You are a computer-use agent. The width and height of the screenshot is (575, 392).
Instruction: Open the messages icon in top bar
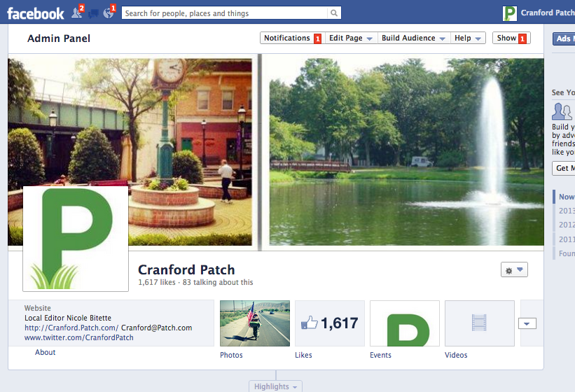[x=94, y=14]
